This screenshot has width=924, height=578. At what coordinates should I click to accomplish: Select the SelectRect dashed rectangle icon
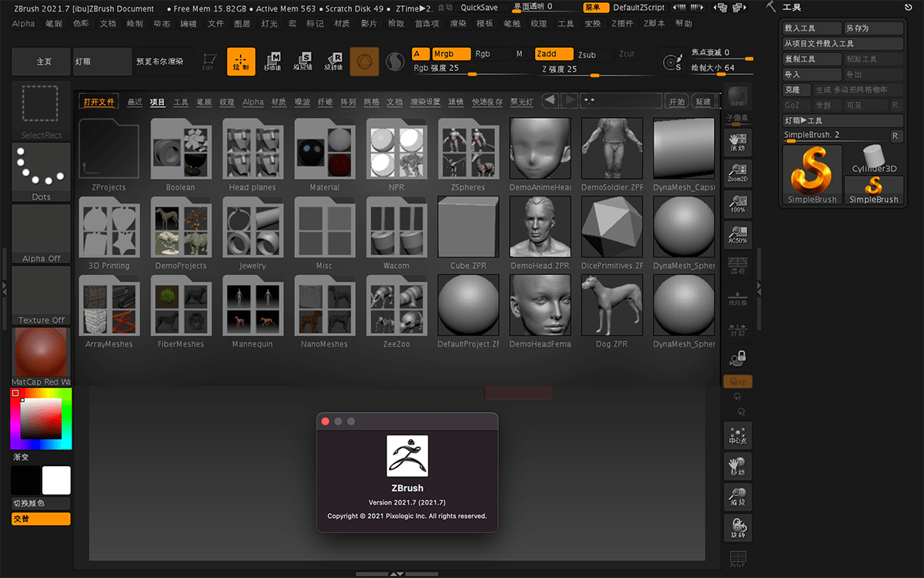pos(41,111)
